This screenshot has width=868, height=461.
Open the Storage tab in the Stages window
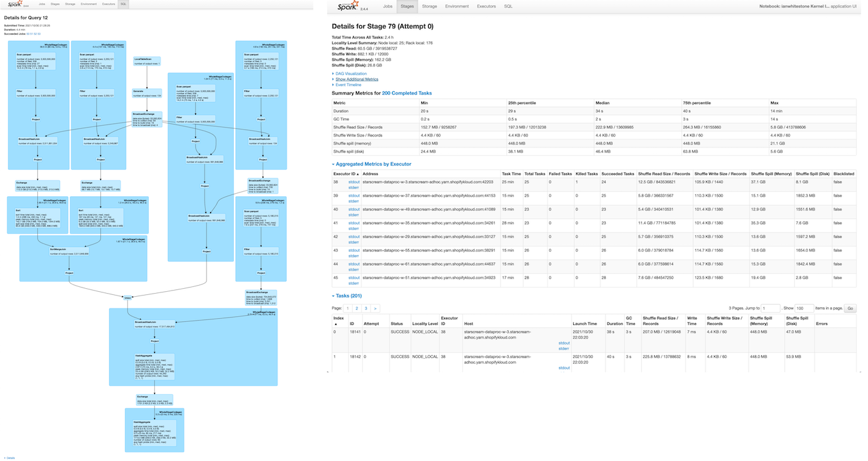(x=429, y=6)
